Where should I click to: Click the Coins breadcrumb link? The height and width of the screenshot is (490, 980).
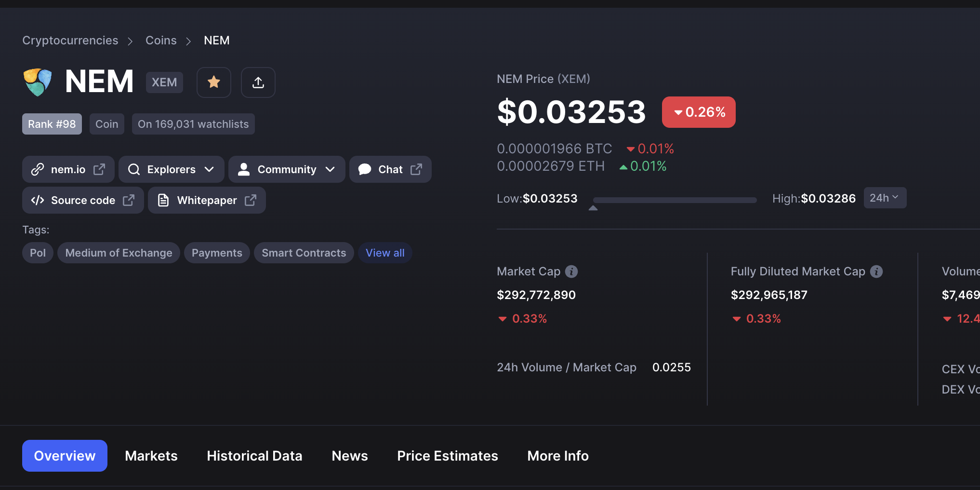[161, 41]
